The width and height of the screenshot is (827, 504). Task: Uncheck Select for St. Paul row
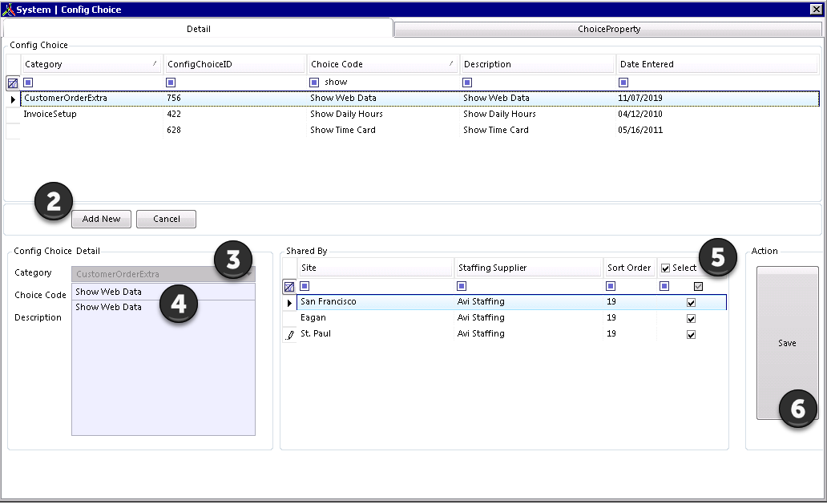(691, 335)
